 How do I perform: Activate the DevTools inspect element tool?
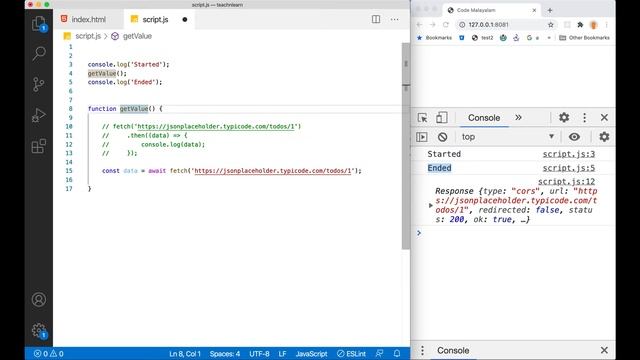tap(422, 118)
